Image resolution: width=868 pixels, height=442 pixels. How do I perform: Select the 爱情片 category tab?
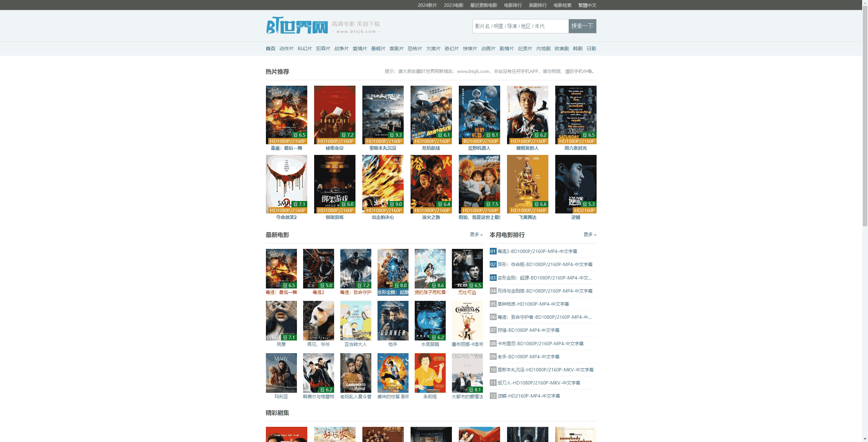(x=360, y=49)
